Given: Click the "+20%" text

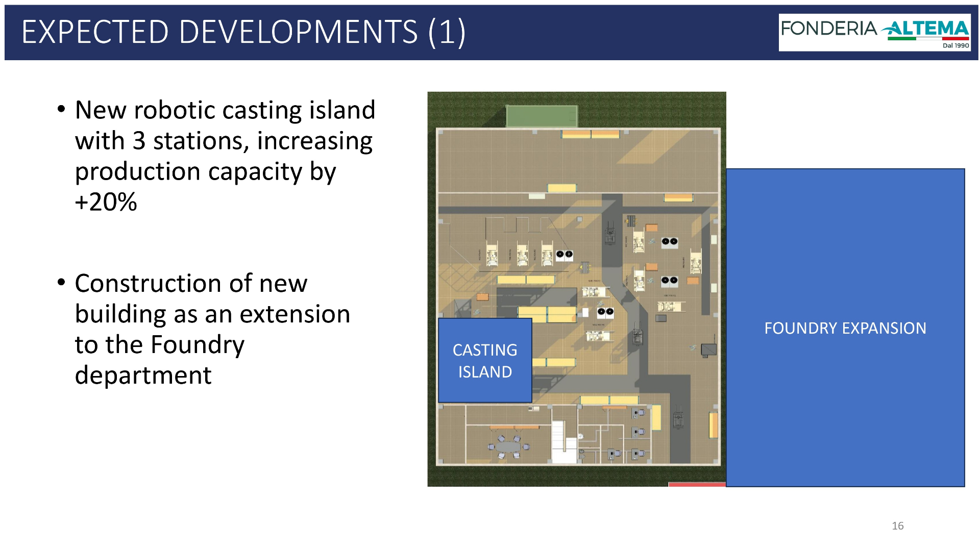Looking at the screenshot, I should click(x=106, y=202).
